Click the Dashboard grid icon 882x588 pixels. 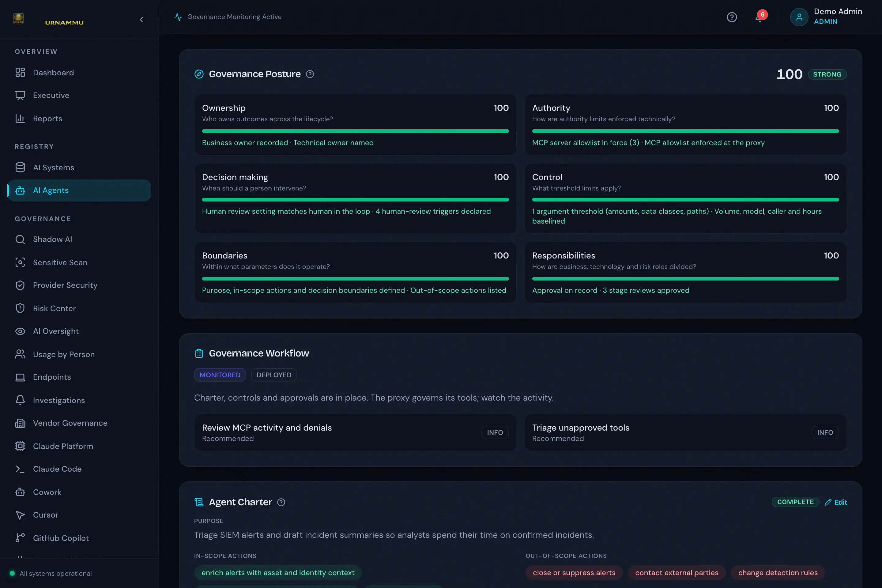[20, 72]
